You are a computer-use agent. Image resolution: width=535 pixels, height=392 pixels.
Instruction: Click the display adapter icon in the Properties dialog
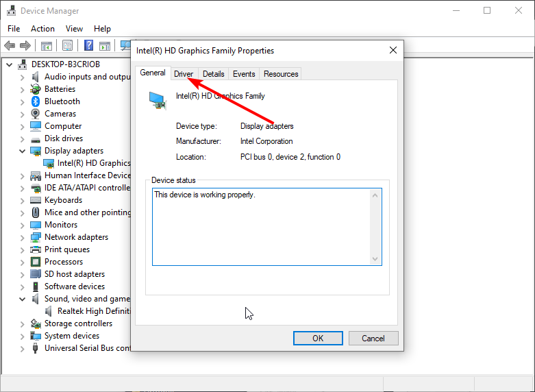158,100
